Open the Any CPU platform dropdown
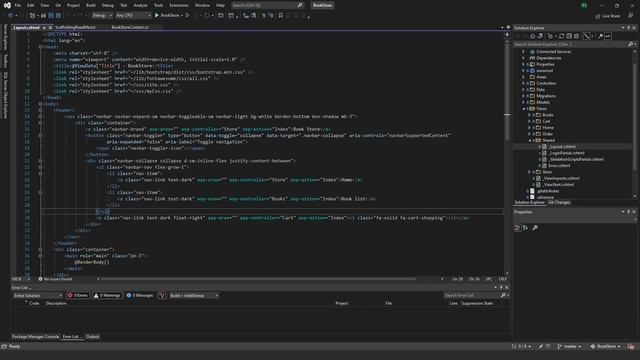The height and width of the screenshot is (360, 640). [x=133, y=16]
